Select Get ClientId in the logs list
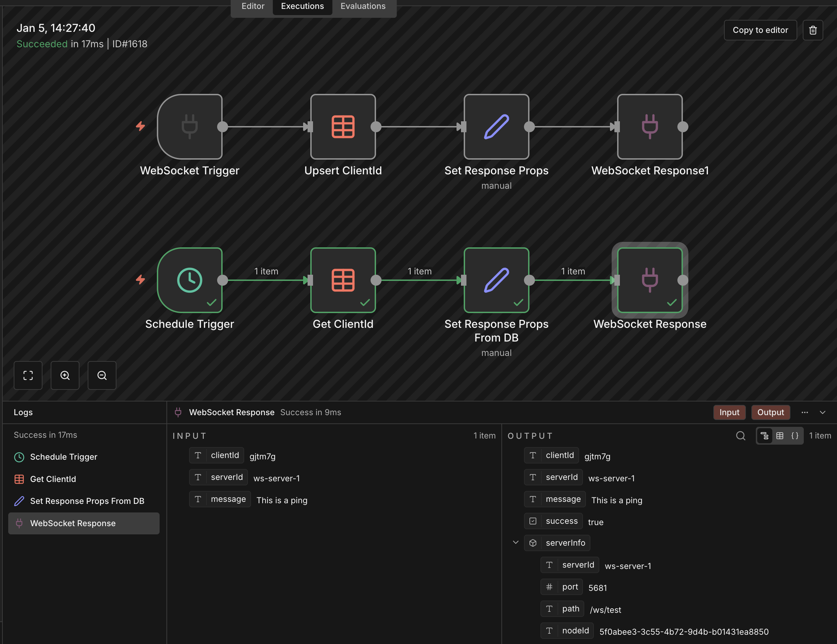Image resolution: width=837 pixels, height=644 pixels. [53, 479]
